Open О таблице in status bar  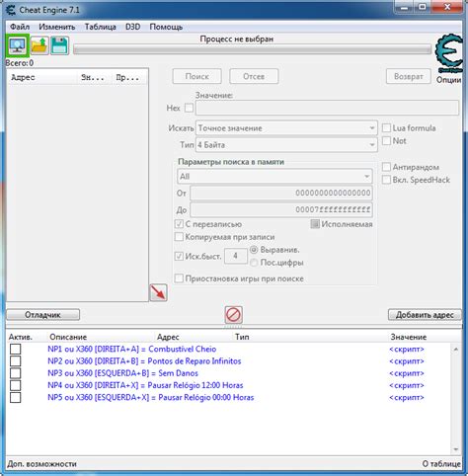tap(441, 464)
